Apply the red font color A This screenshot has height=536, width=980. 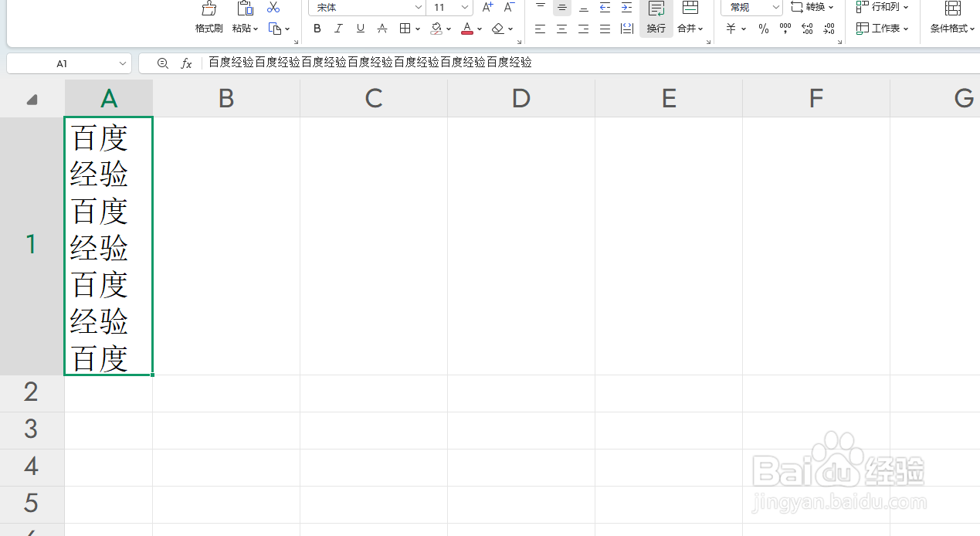click(467, 29)
